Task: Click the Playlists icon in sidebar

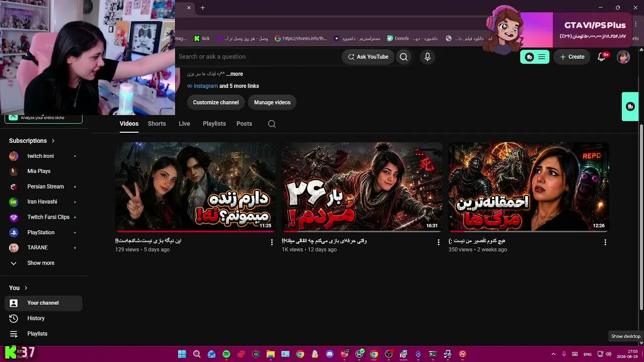Action: coord(14,334)
